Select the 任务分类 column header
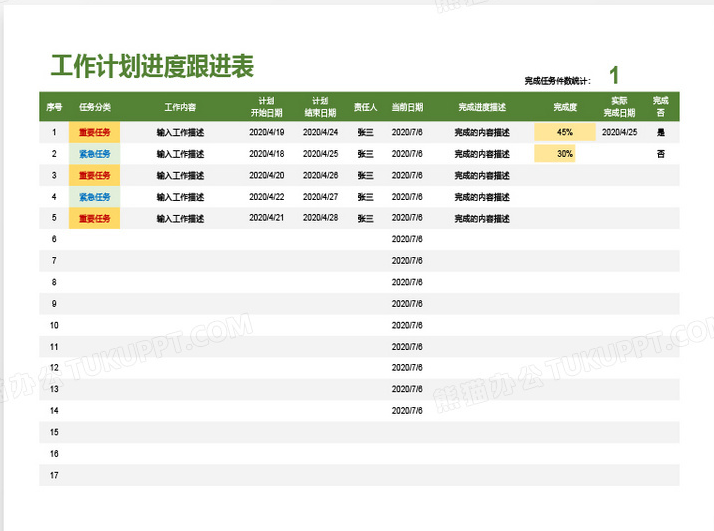 pyautogui.click(x=95, y=106)
